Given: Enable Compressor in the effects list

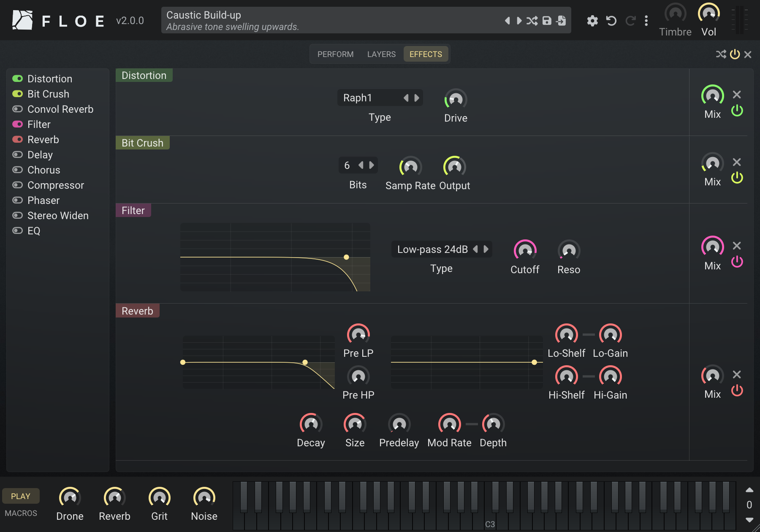Looking at the screenshot, I should coord(17,185).
